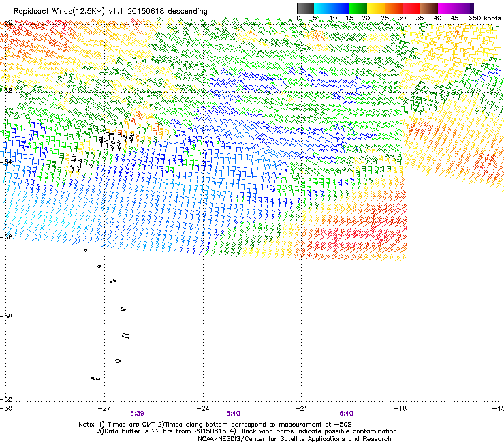Pick the yellow 20-25 knots legend segment

[376, 8]
